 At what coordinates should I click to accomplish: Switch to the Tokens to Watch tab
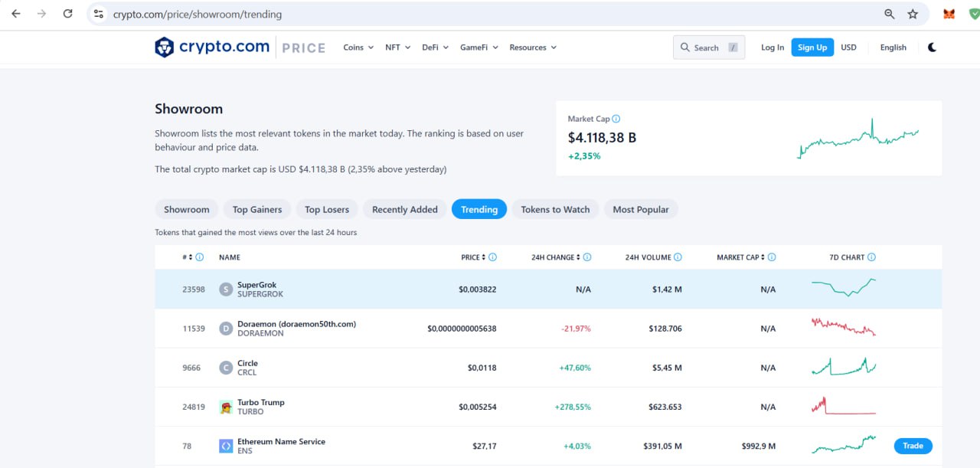click(x=555, y=209)
